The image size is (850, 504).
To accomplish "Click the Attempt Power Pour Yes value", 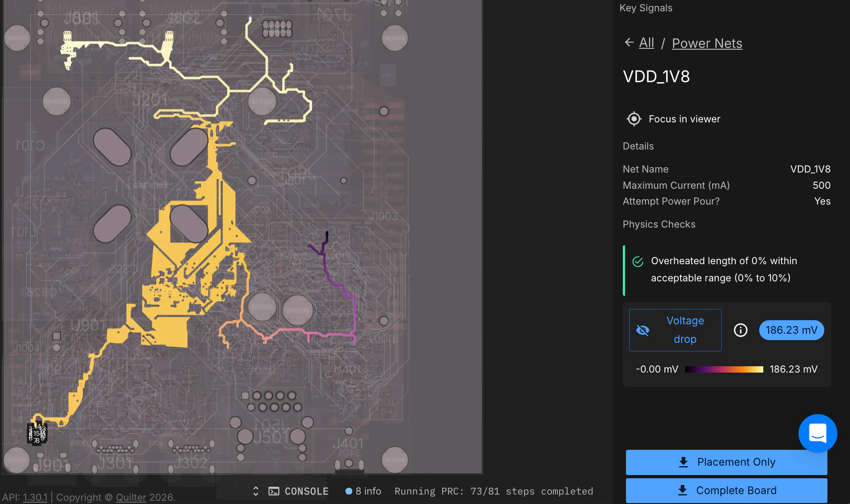I will coord(822,201).
